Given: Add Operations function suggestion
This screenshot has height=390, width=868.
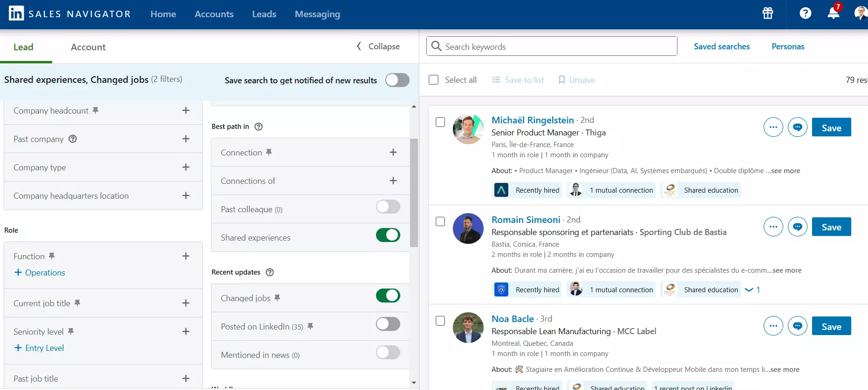Looking at the screenshot, I should (x=40, y=272).
